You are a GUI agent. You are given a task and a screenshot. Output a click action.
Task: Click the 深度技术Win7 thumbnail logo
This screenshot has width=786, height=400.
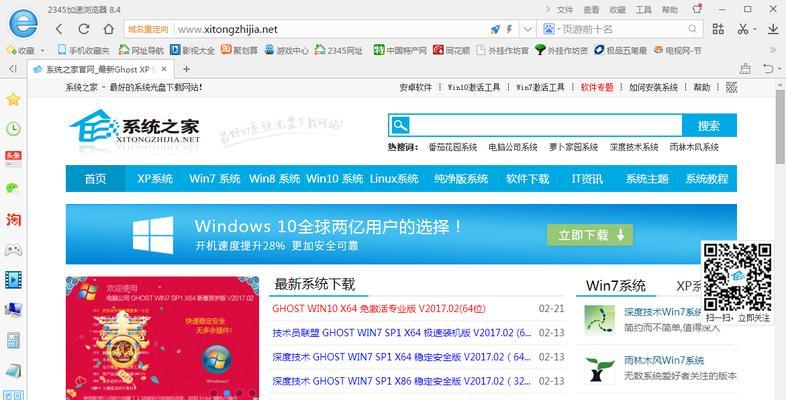pyautogui.click(x=599, y=320)
